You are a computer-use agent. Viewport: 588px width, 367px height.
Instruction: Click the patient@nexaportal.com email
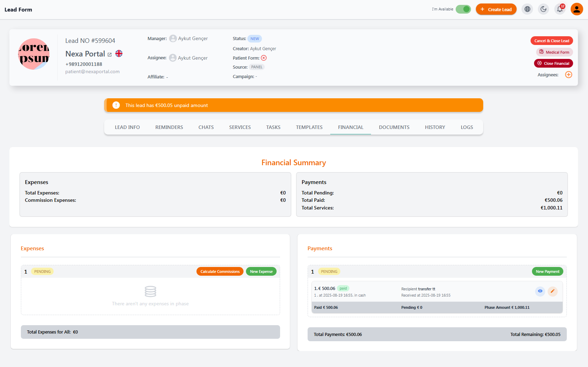point(93,71)
